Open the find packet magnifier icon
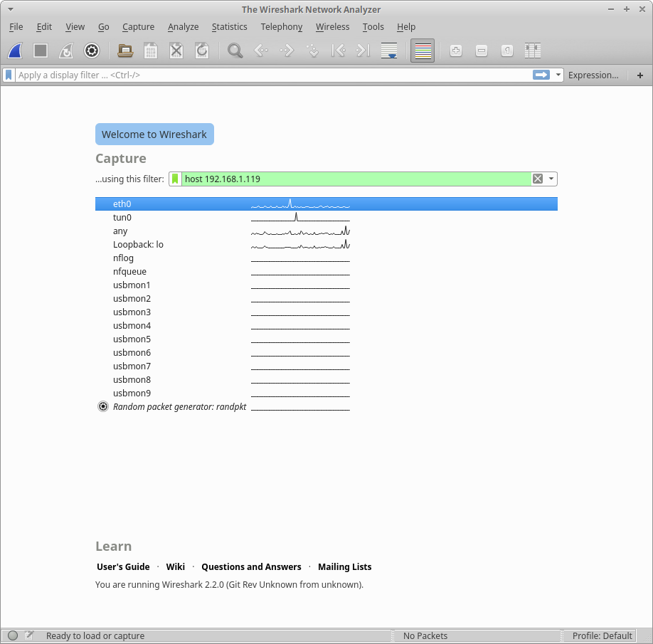 [235, 51]
